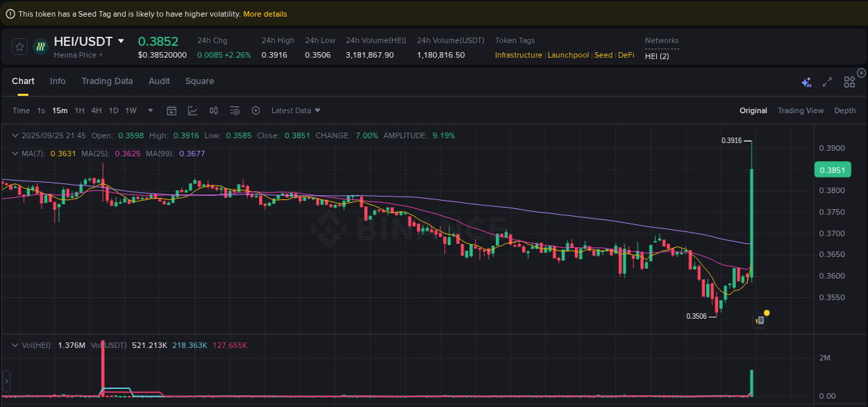Screen dimensions: 868x407
Task: Open the Latest Data dropdown
Action: click(295, 110)
